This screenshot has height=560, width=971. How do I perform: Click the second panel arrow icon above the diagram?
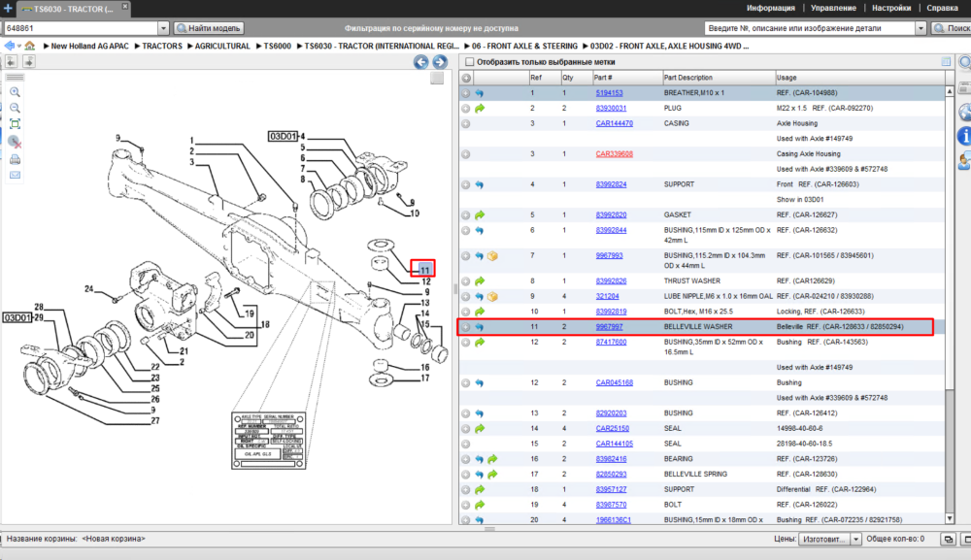(28, 61)
